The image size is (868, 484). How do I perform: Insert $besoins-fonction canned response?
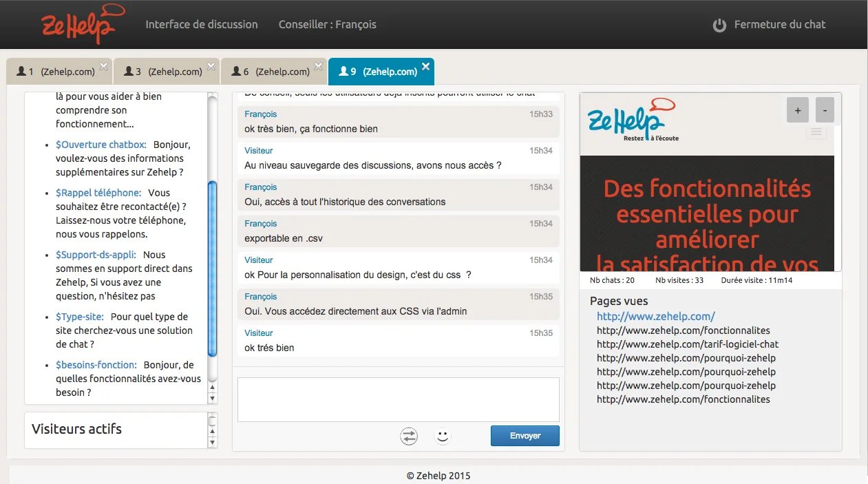pos(96,365)
